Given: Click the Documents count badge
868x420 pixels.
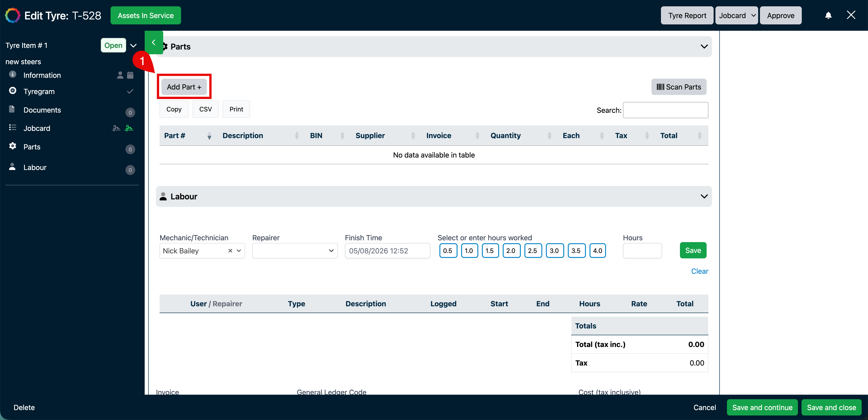Looking at the screenshot, I should [130, 113].
